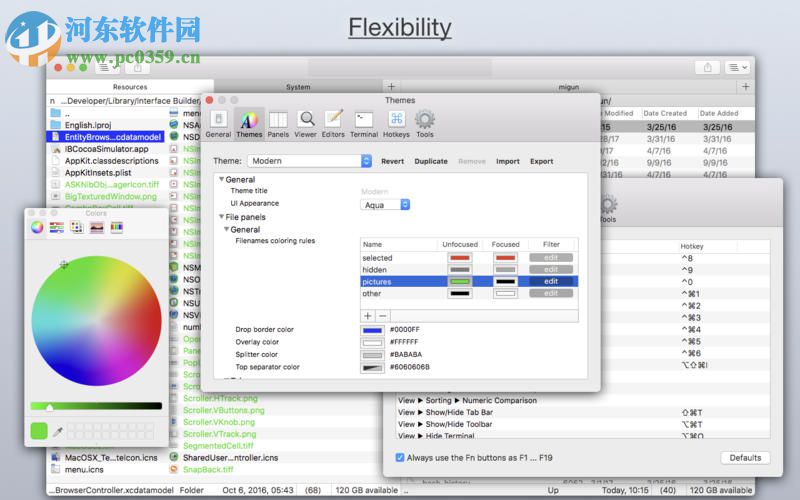The width and height of the screenshot is (800, 500).
Task: Select the color wheel mode in Colors
Action: 37,228
